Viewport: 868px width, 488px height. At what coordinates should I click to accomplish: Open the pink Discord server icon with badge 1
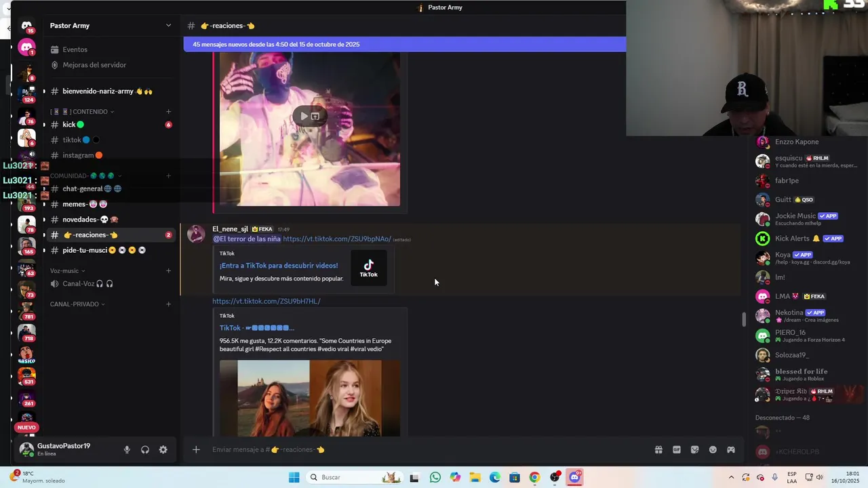pos(26,47)
